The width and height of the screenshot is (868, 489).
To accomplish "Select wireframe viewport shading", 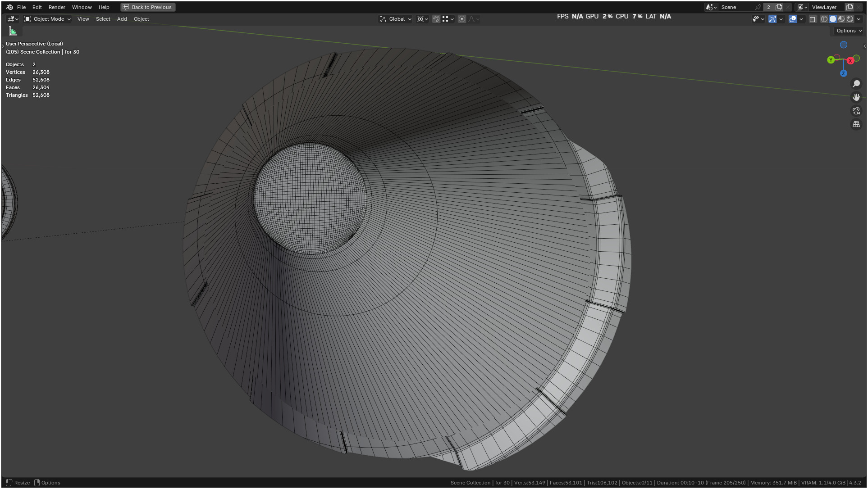I will [824, 19].
